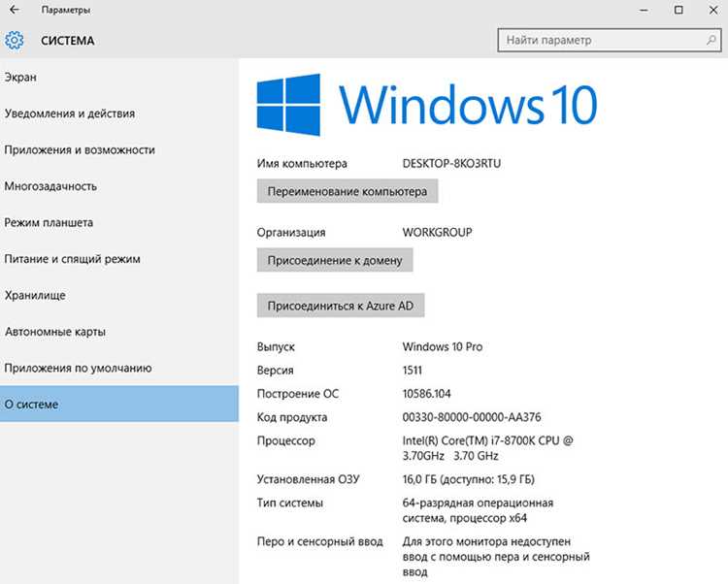728x584 pixels.
Task: Minimize the Параметры window
Action: point(644,10)
